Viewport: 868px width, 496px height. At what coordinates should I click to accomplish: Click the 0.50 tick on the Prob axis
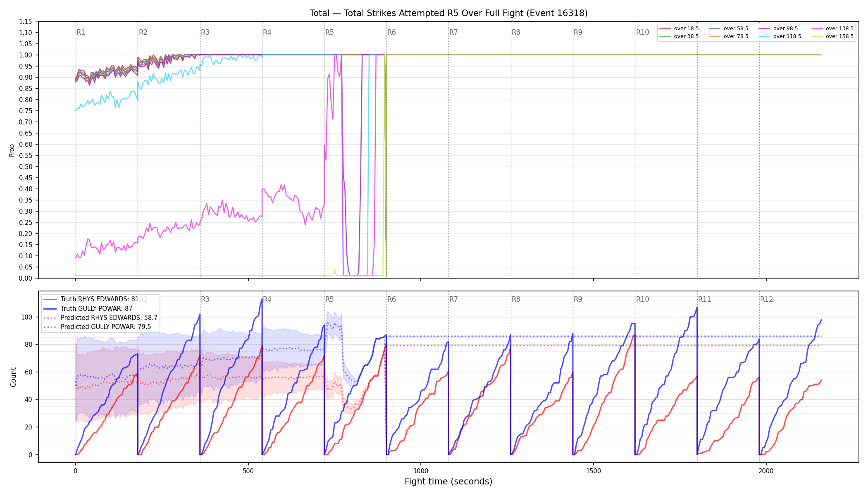[x=26, y=167]
